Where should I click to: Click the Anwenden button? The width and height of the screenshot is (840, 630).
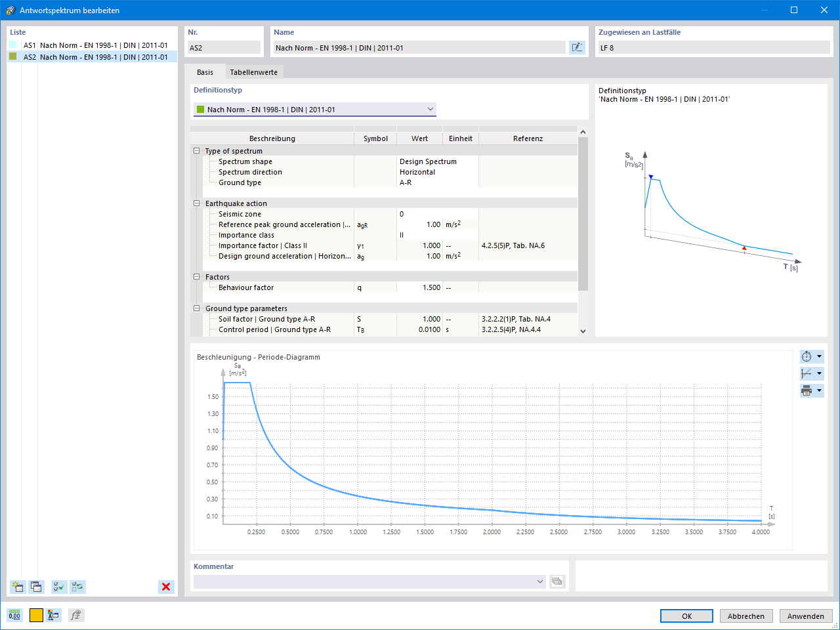[x=806, y=616]
